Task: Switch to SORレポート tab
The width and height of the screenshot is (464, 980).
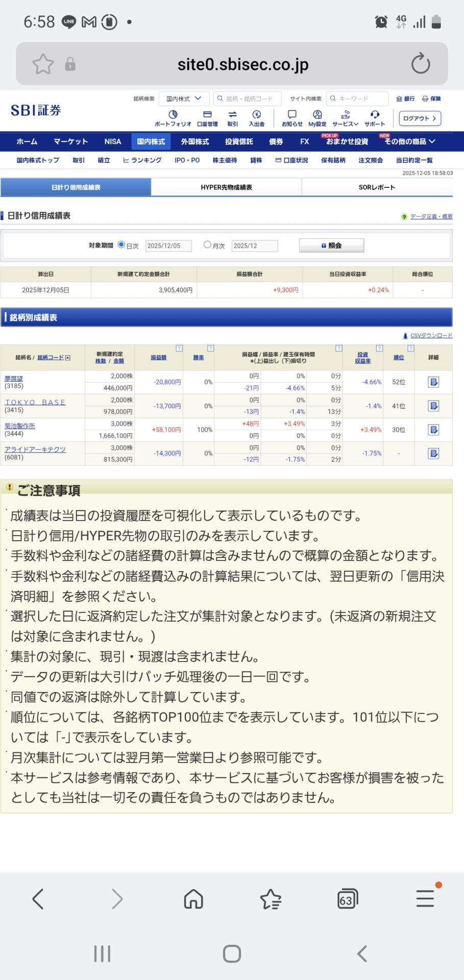Action: pos(377,187)
